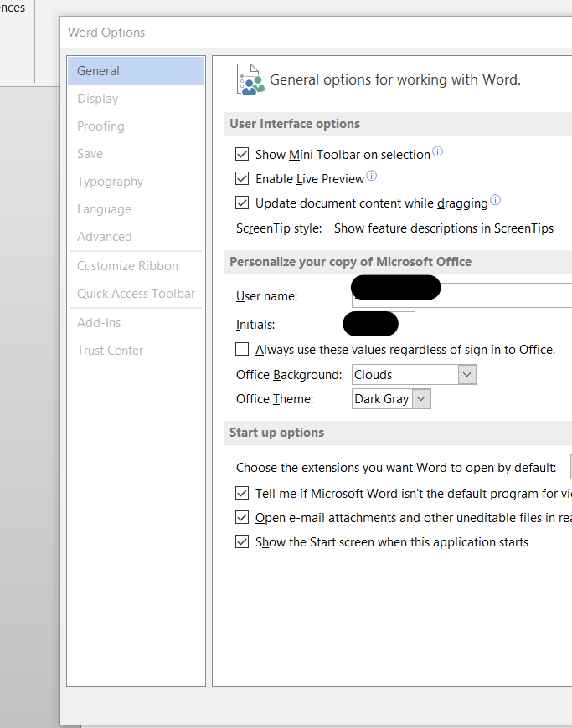
Task: Click the Office Background label
Action: coord(289,375)
